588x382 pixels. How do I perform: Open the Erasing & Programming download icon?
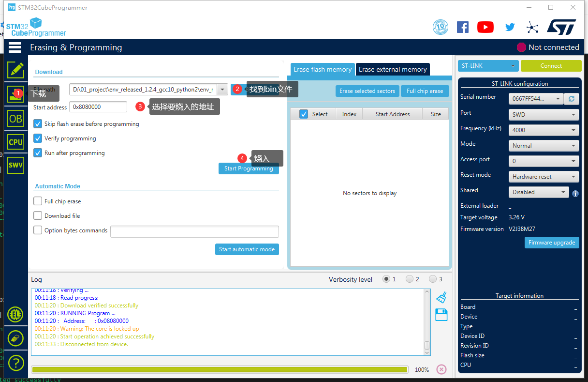click(x=15, y=94)
